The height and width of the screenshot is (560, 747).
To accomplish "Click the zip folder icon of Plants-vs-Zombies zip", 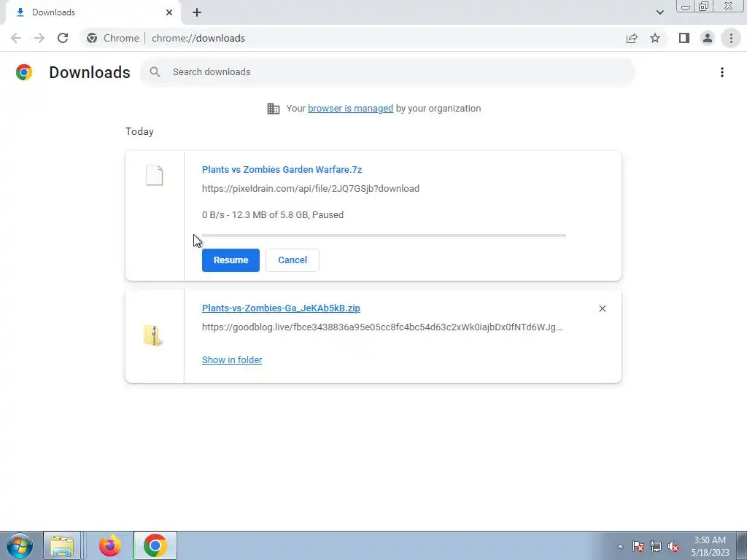I will click(x=153, y=335).
